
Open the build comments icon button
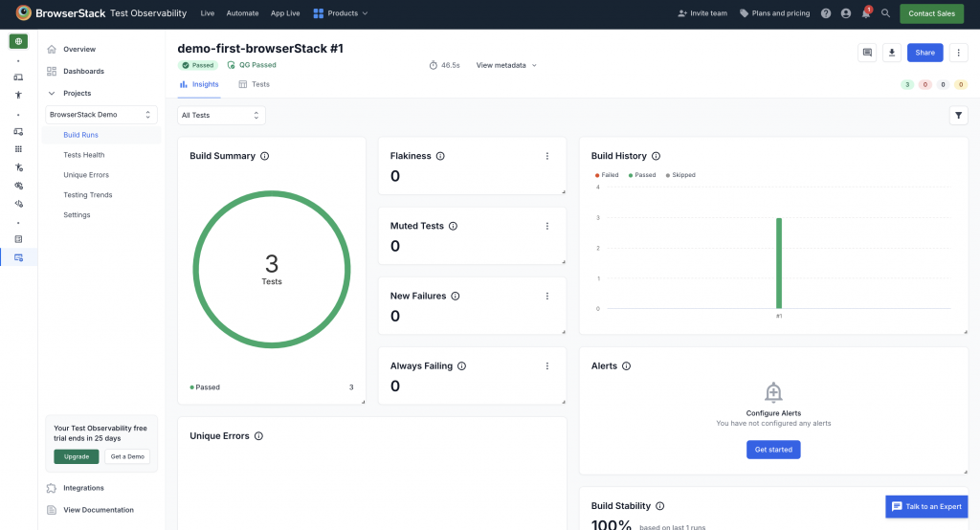867,53
